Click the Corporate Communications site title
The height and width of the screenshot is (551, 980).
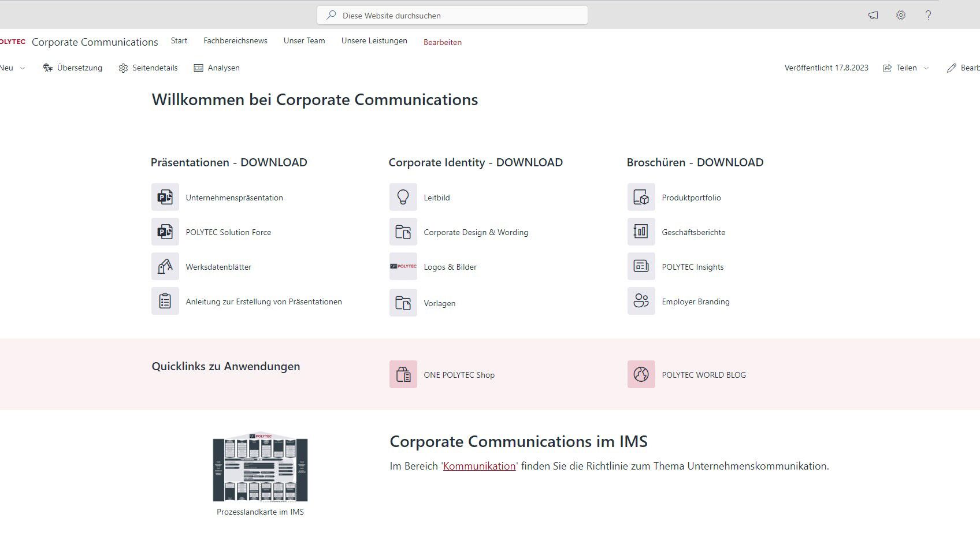(x=95, y=42)
